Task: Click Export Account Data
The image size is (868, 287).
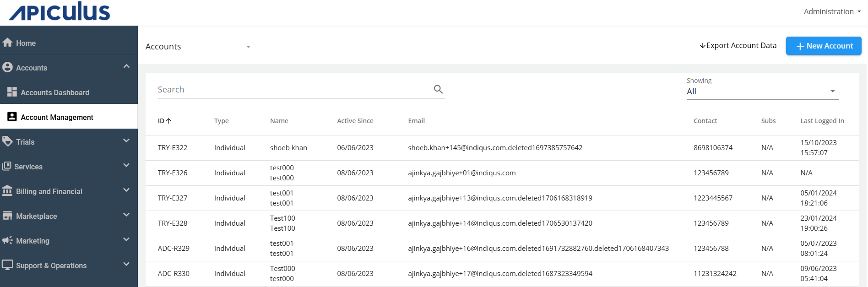Action: 738,45
